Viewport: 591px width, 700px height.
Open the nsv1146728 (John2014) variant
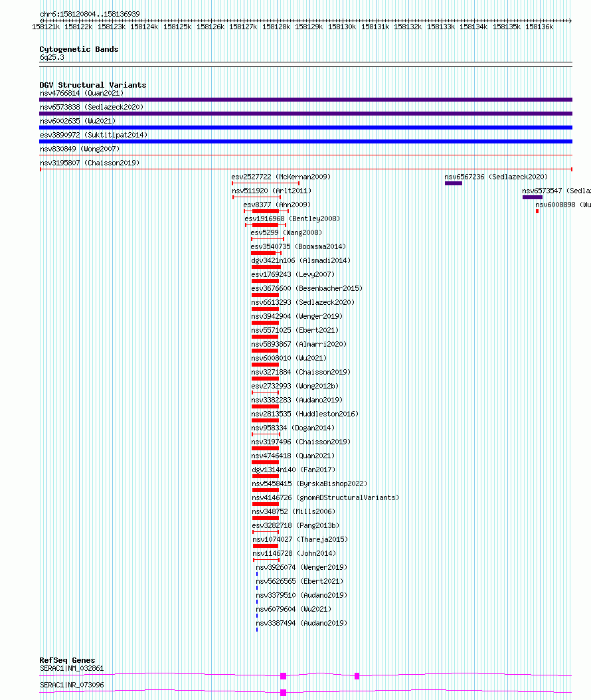(x=294, y=554)
